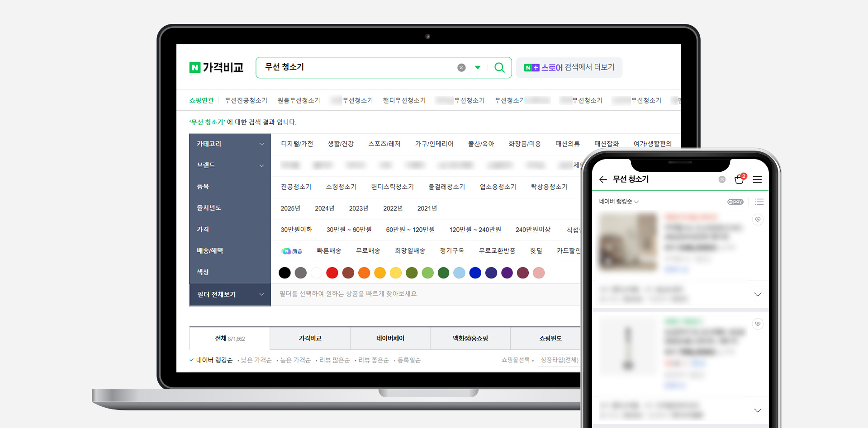Open the 네이버페이 results tab
This screenshot has height=428, width=868.
pos(390,339)
